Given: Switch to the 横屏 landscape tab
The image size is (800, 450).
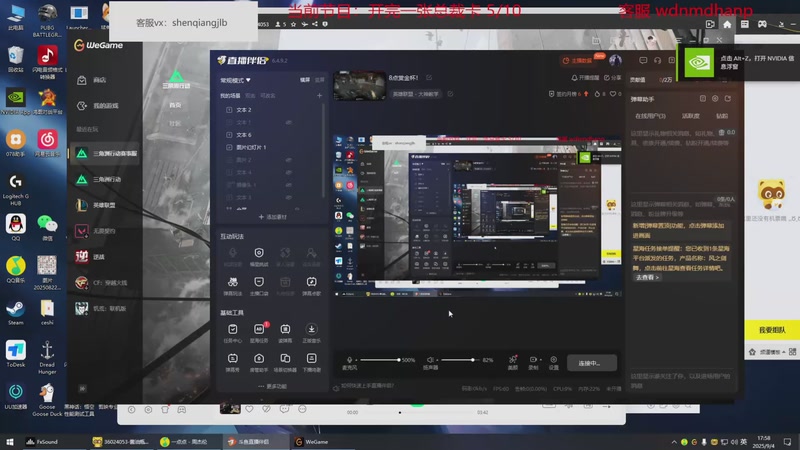Looking at the screenshot, I should [x=305, y=80].
